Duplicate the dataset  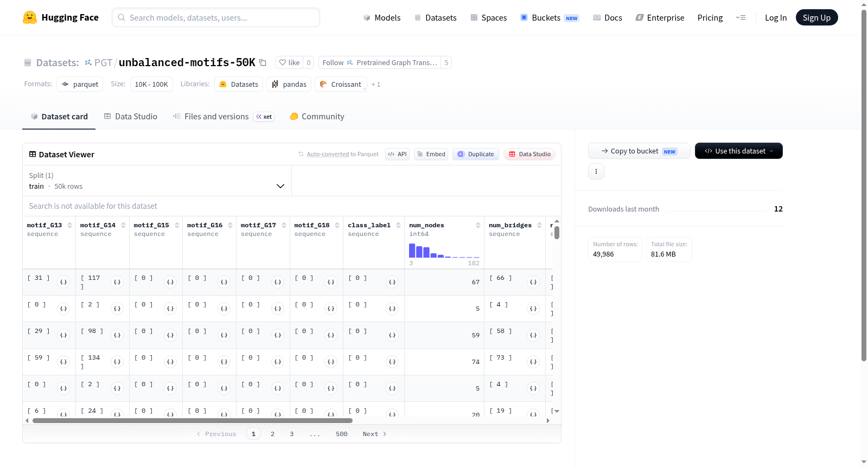point(475,154)
